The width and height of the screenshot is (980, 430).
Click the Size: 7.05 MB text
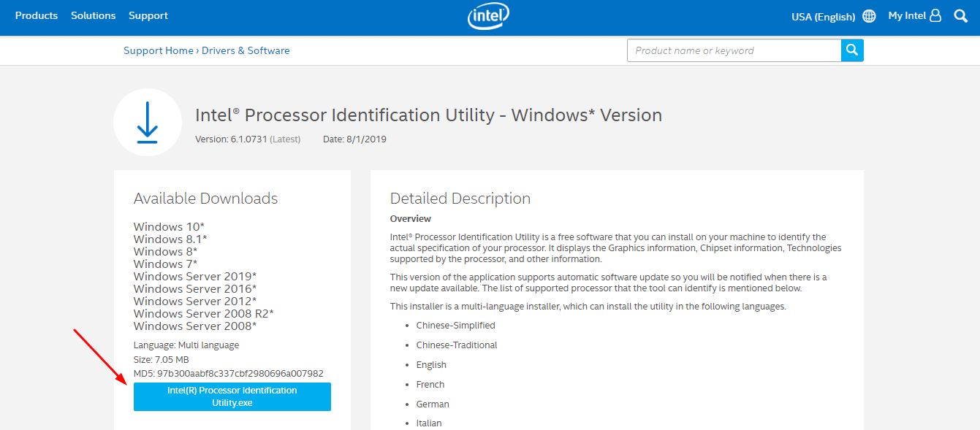tap(162, 359)
